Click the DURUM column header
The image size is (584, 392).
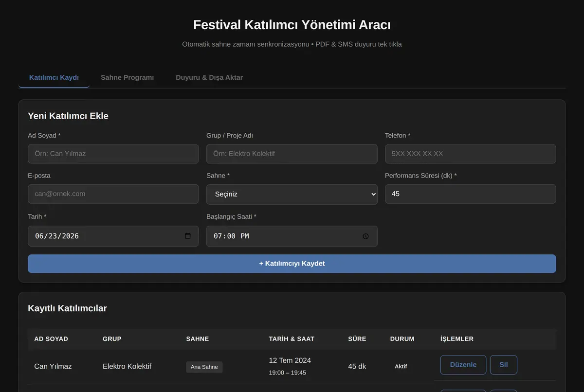pos(402,339)
